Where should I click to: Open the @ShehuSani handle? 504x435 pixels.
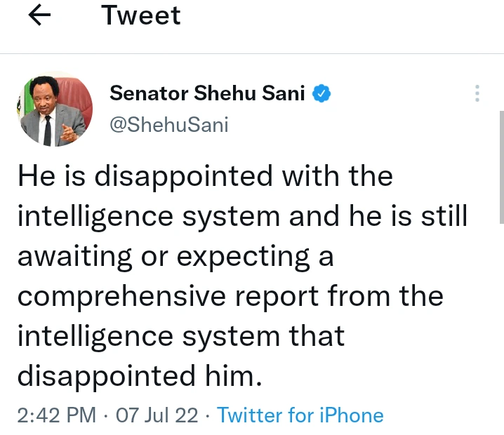pyautogui.click(x=169, y=124)
